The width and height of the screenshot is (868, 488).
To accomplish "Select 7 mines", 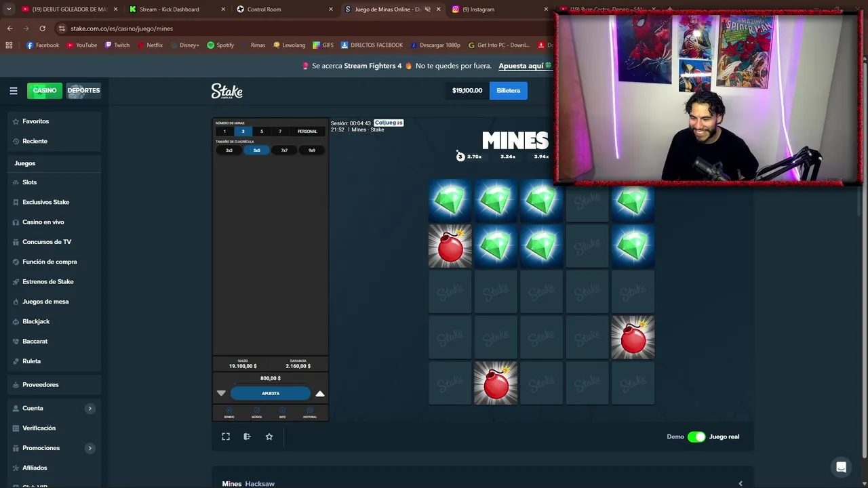I will [279, 131].
